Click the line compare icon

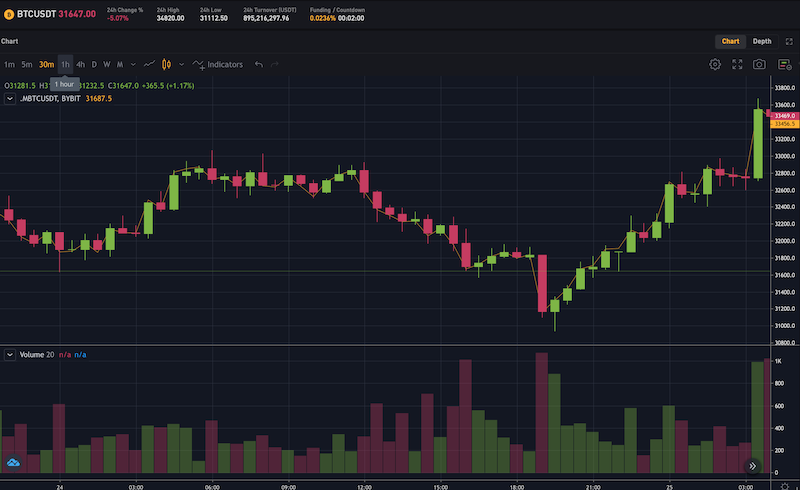[148, 64]
